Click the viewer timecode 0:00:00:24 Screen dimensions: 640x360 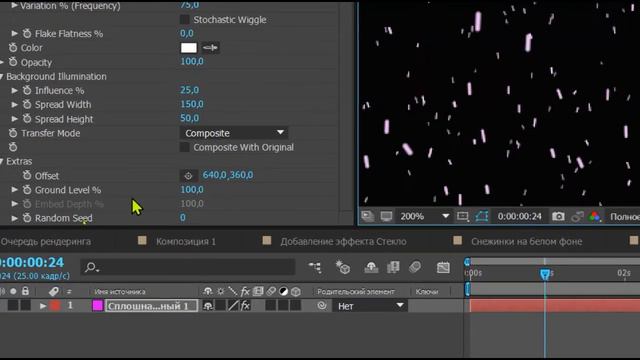pyautogui.click(x=519, y=216)
